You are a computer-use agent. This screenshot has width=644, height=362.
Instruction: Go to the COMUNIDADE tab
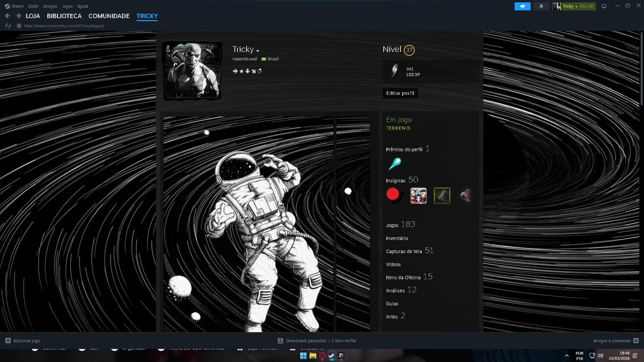pyautogui.click(x=109, y=16)
